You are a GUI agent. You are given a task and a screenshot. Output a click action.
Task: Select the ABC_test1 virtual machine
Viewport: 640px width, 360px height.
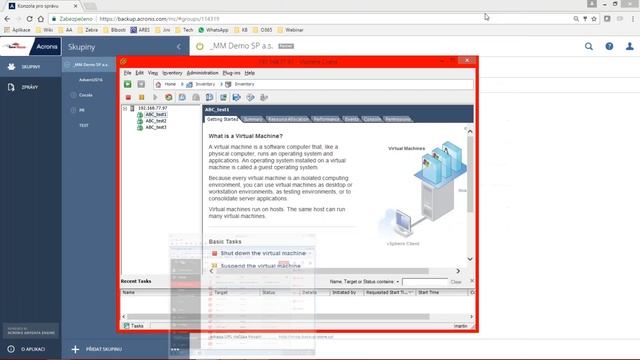click(156, 115)
